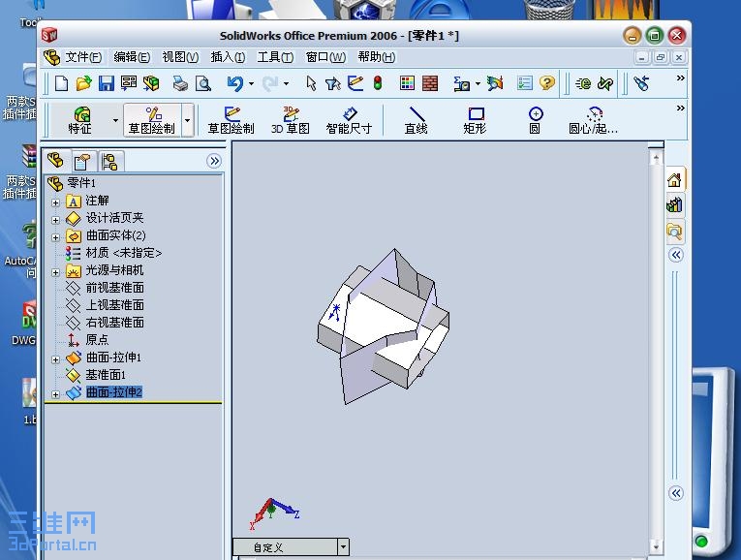Expand the 注解 annotations node
This screenshot has height=560, width=741.
click(55, 202)
